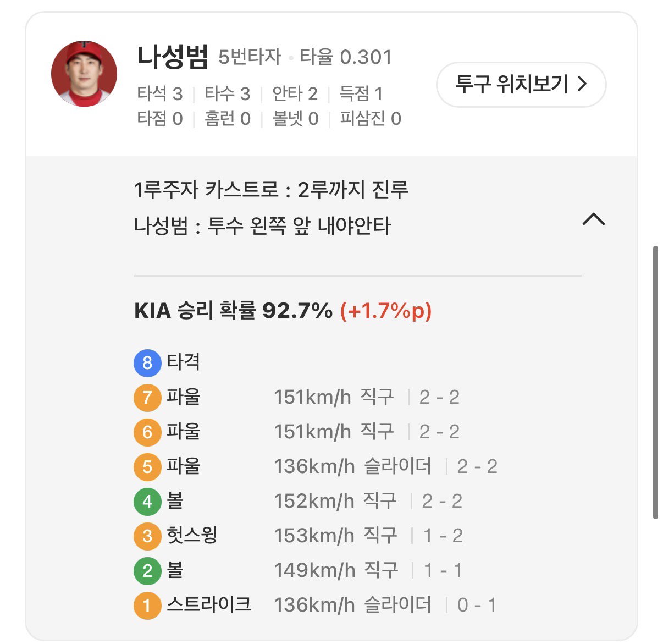Select orange pitch 6 파울 circle
The image size is (663, 644).
point(147,432)
